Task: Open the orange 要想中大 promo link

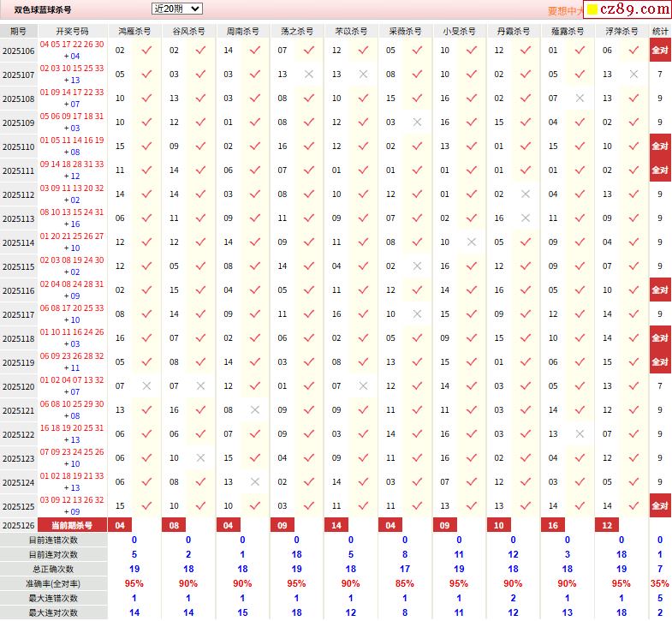Action: coord(565,11)
